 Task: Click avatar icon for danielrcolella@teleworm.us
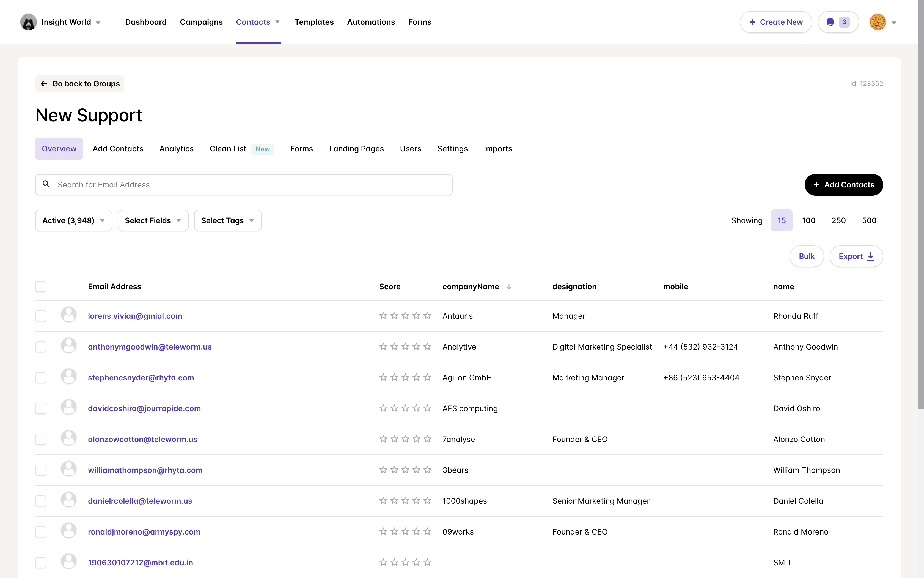(69, 500)
